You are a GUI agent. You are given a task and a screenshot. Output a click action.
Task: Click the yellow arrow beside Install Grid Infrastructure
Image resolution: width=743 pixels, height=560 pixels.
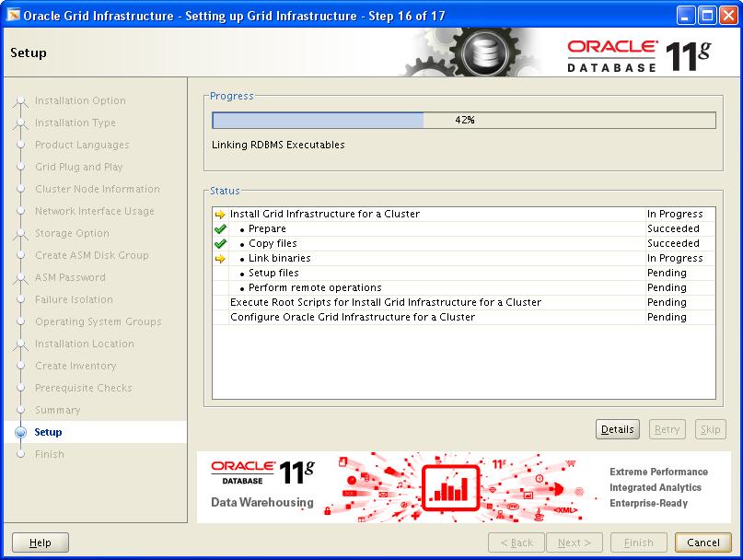coord(220,215)
